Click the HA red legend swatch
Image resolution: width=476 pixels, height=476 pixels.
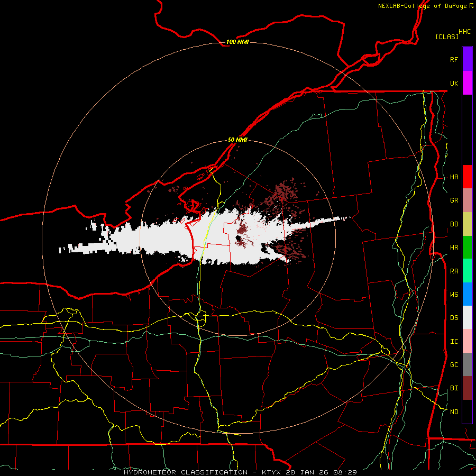[x=467, y=177]
